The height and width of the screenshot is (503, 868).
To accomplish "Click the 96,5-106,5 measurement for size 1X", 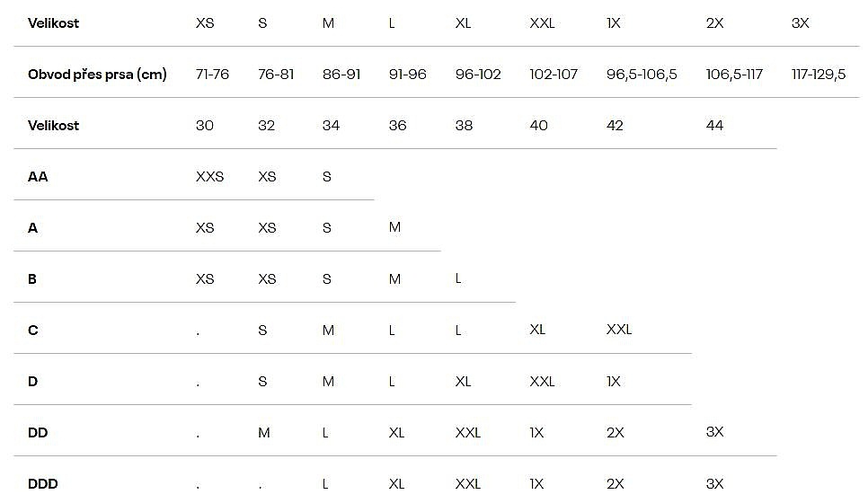I will tap(642, 75).
